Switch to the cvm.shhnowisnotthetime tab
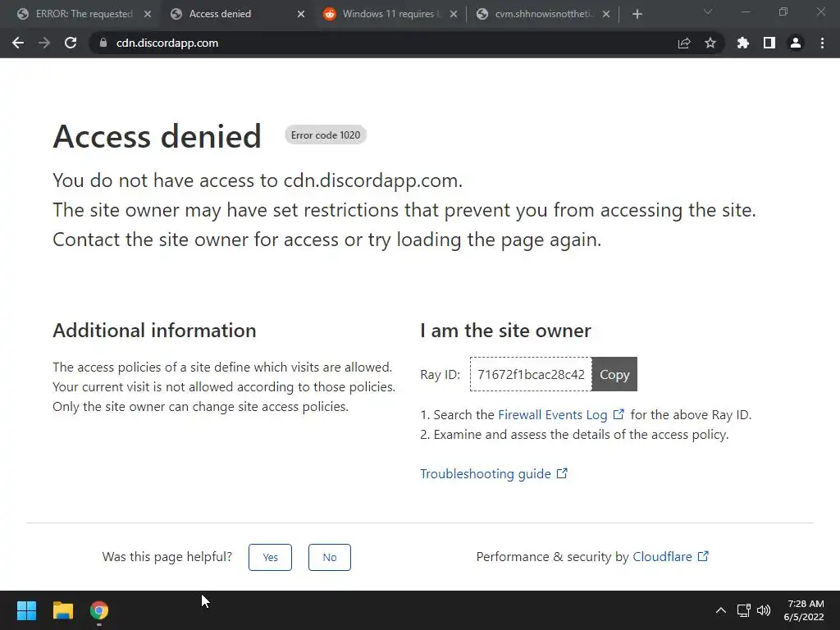This screenshot has height=630, width=840. click(544, 14)
